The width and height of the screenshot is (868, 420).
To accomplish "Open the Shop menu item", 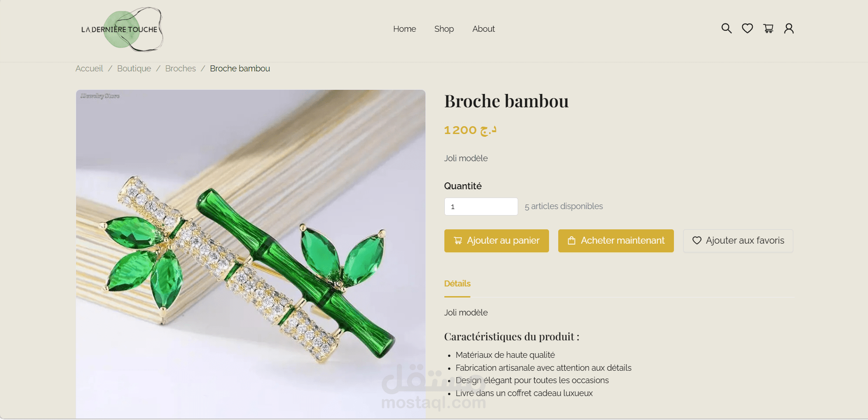I will click(444, 29).
